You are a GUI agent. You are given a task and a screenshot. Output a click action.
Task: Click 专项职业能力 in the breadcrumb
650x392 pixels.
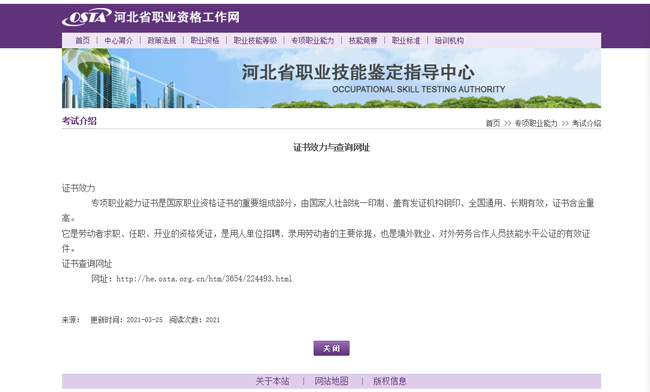pos(536,123)
